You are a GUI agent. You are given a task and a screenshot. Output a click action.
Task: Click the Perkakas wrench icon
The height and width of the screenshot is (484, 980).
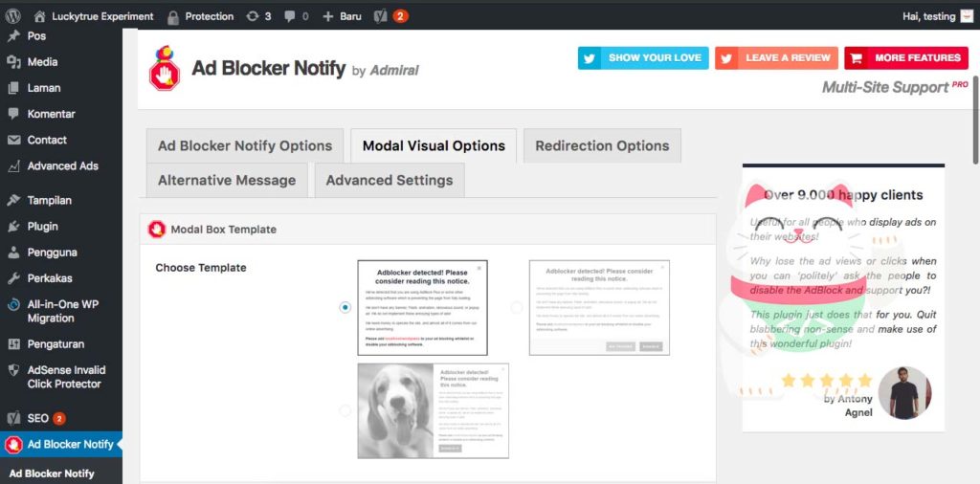13,278
